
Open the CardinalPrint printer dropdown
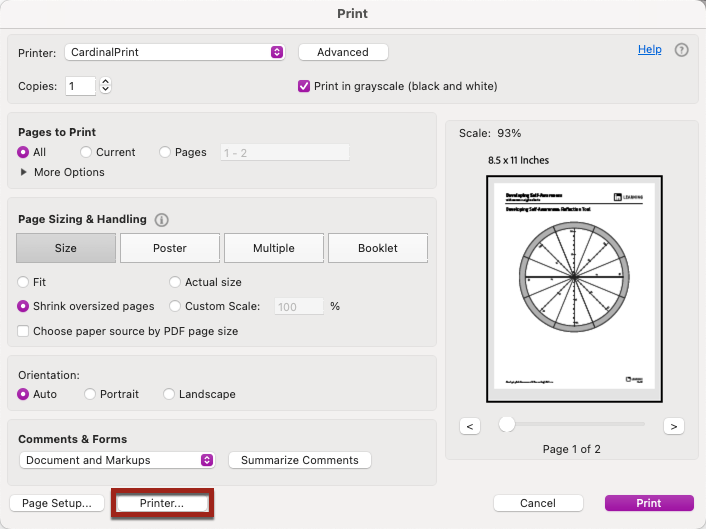click(x=175, y=52)
